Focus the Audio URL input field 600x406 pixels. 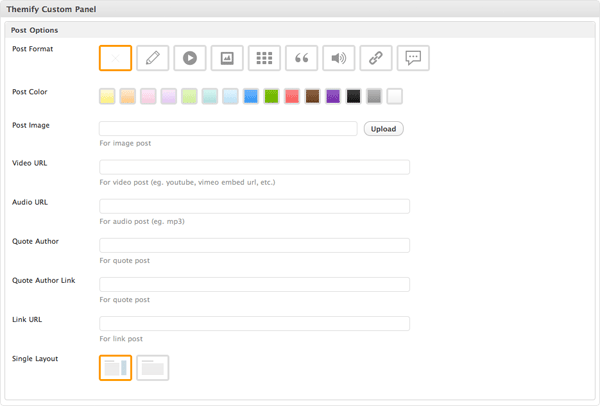(x=254, y=206)
